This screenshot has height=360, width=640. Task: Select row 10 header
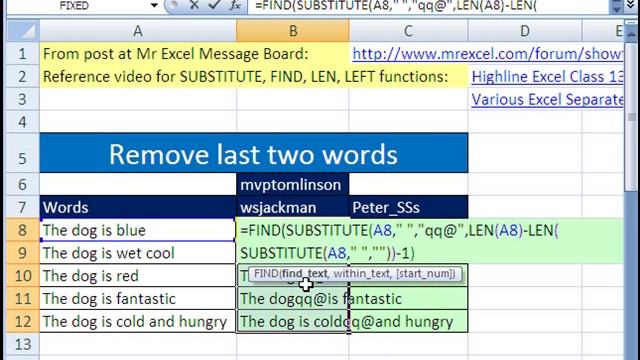pyautogui.click(x=23, y=276)
